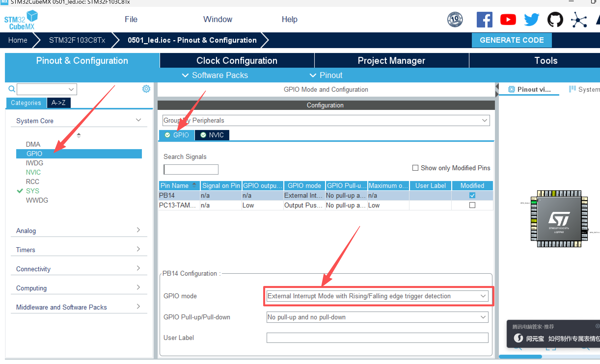Click the GitHub icon
The width and height of the screenshot is (600, 364).
pyautogui.click(x=555, y=20)
